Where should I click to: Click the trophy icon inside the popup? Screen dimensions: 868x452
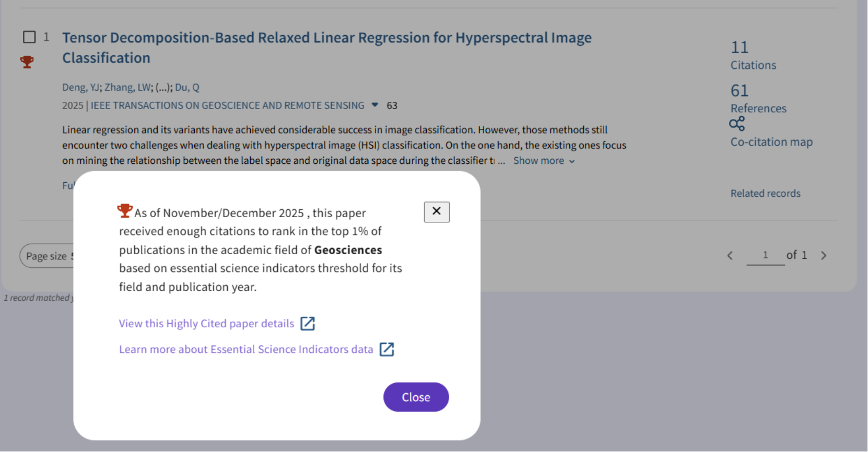pos(125,211)
